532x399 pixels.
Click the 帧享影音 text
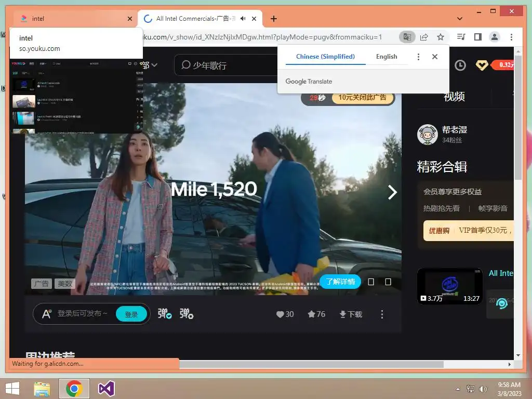(493, 208)
